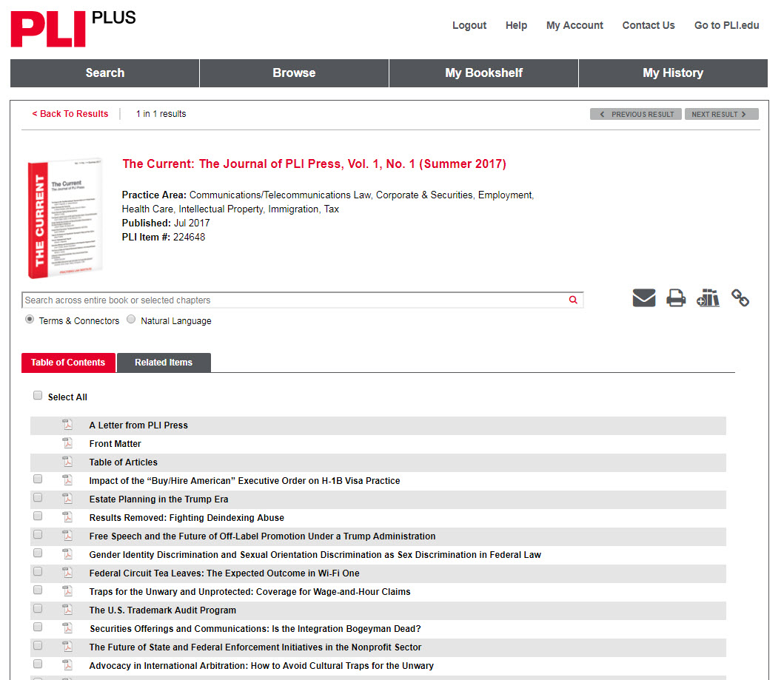
Task: Open PDF icon for Gender Identity Discrimination article
Action: point(67,554)
